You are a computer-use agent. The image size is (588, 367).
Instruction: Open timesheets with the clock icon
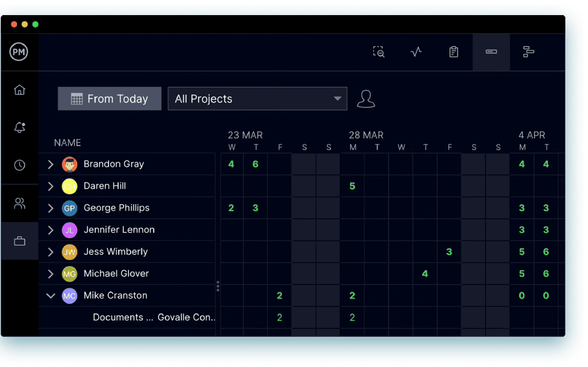pos(19,165)
